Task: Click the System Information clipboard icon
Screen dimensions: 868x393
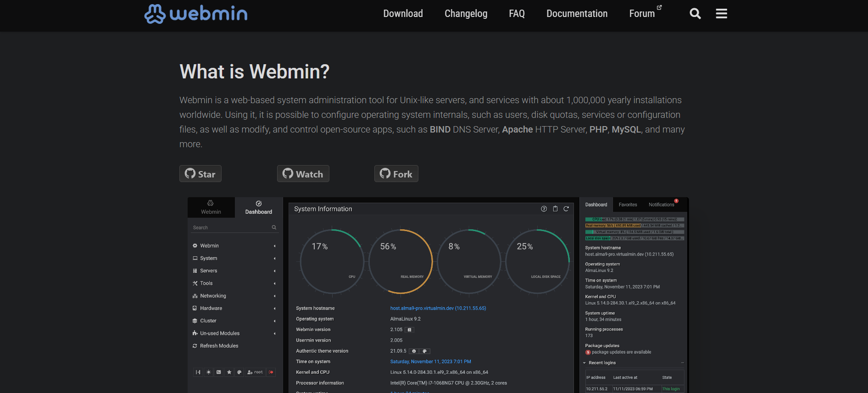Action: click(x=555, y=209)
